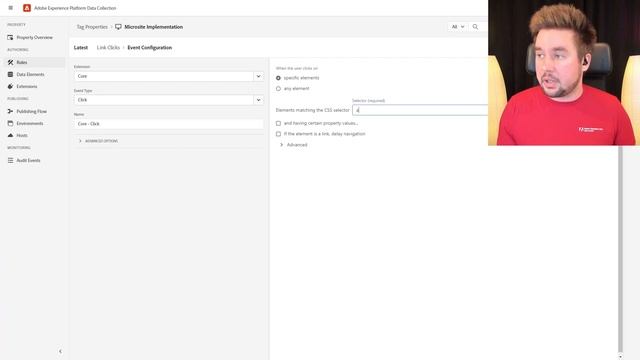Select the 'any element' radio button

pyautogui.click(x=278, y=89)
